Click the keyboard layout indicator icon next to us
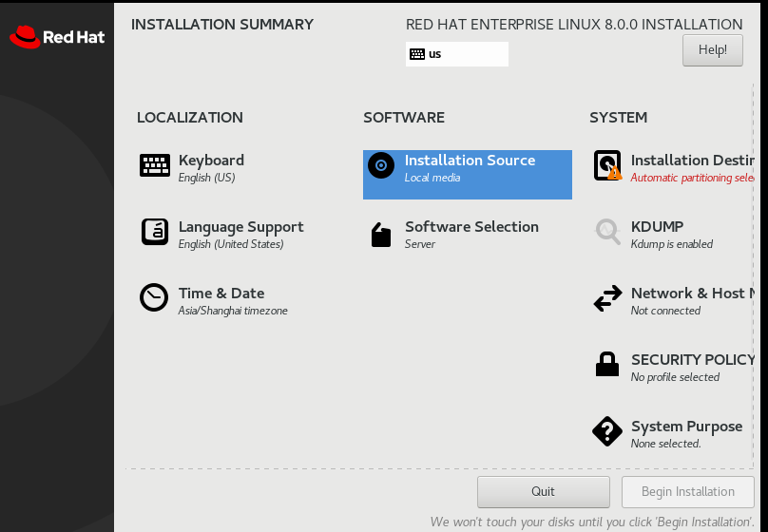Viewport: 768px width, 532px height. 417,54
